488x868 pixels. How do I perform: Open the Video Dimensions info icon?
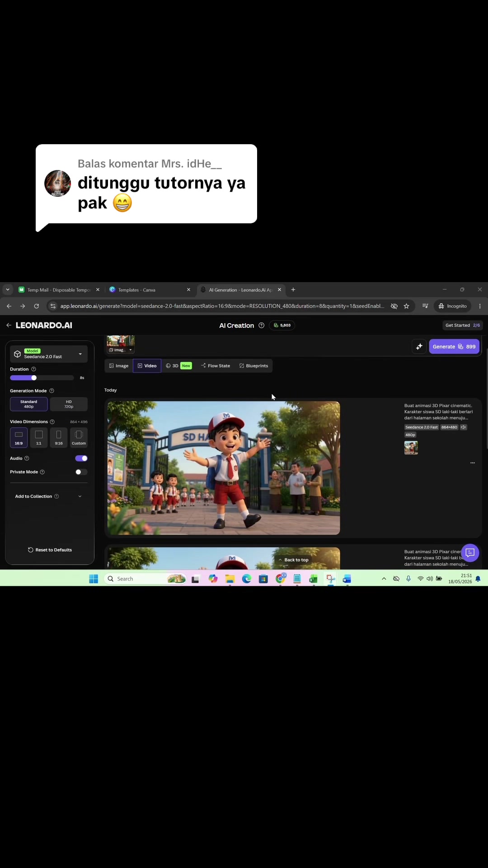tap(52, 422)
